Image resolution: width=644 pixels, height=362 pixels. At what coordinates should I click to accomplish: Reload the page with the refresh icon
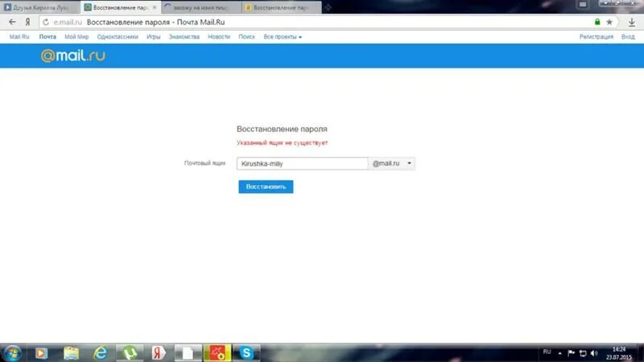(46, 23)
